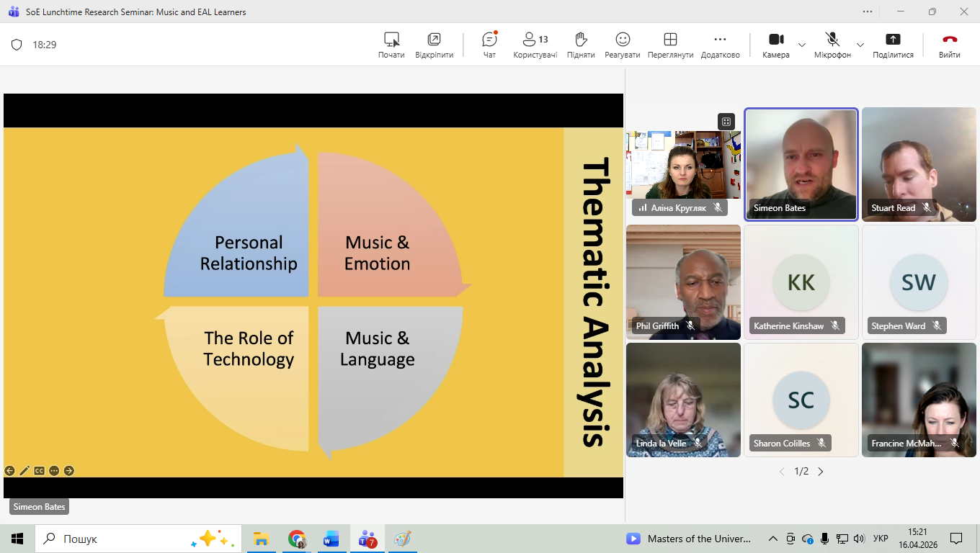The height and width of the screenshot is (553, 980).
Task: Expand the microphone options dropdown arrow
Action: pos(860,45)
